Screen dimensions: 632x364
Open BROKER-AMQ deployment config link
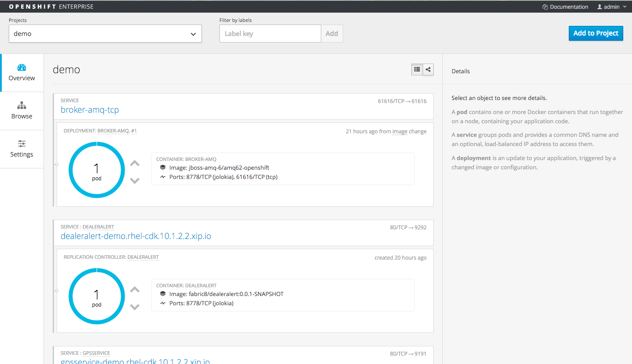[113, 131]
